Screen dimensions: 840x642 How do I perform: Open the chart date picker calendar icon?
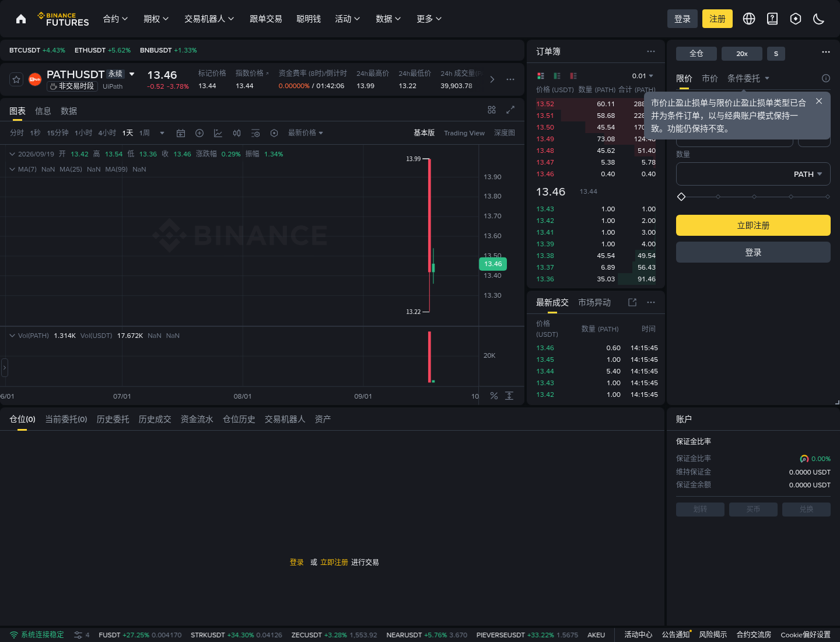pyautogui.click(x=181, y=133)
